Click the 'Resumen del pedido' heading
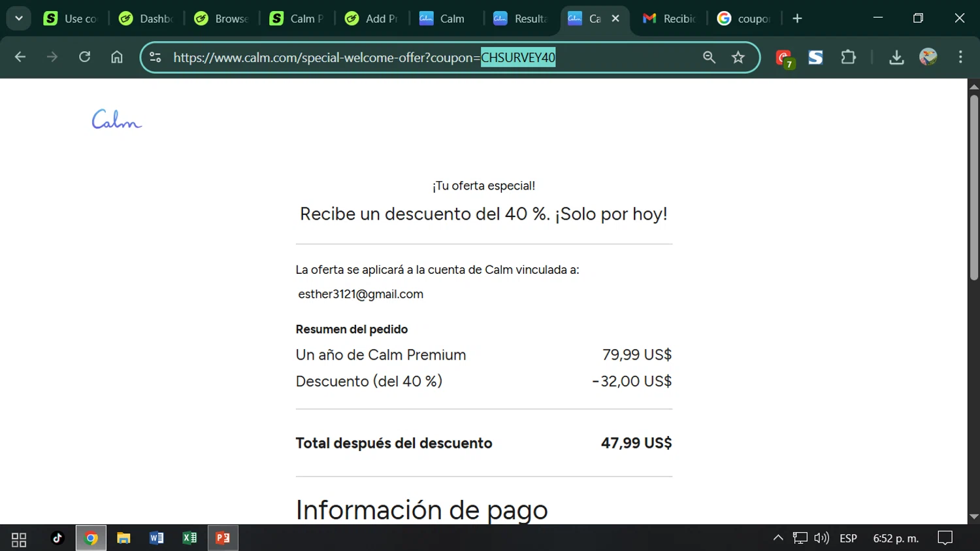This screenshot has width=980, height=551. [x=351, y=329]
